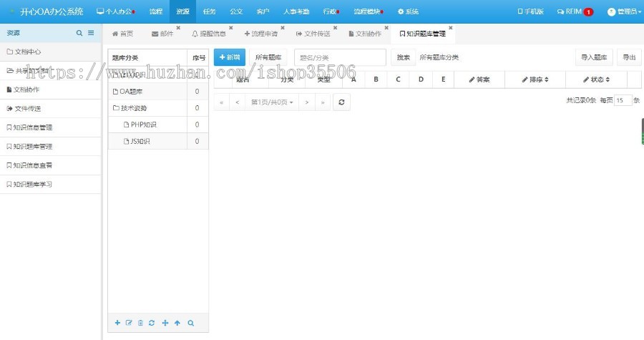Viewport: 644px width, 340px height.
Task: Open the page selector 第1页/共0页 dropdown
Action: (x=272, y=102)
